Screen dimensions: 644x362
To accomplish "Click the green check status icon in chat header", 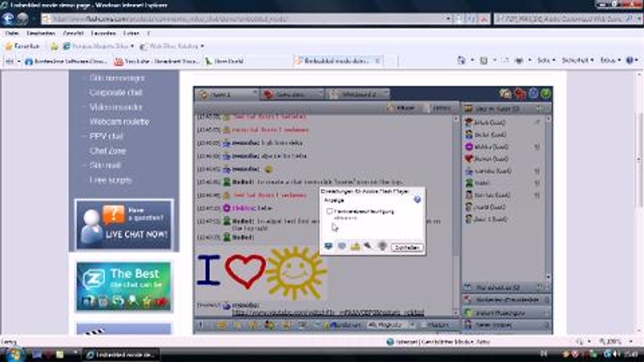I will (546, 94).
